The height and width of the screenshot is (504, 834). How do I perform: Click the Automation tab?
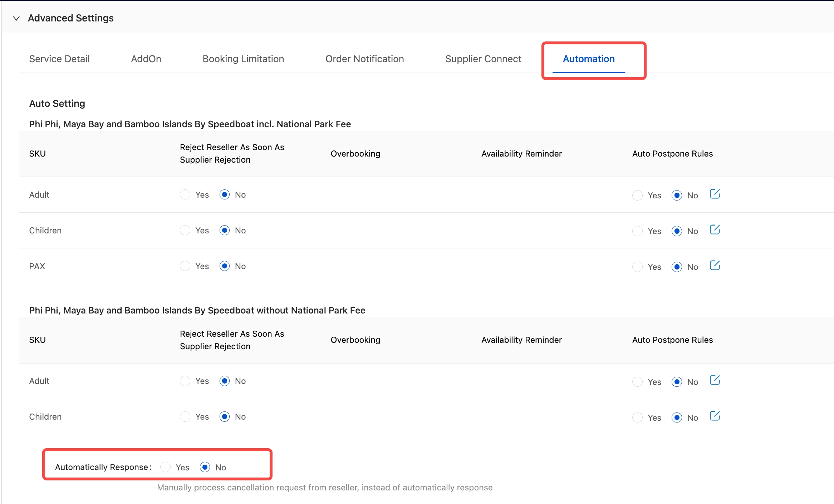[589, 59]
